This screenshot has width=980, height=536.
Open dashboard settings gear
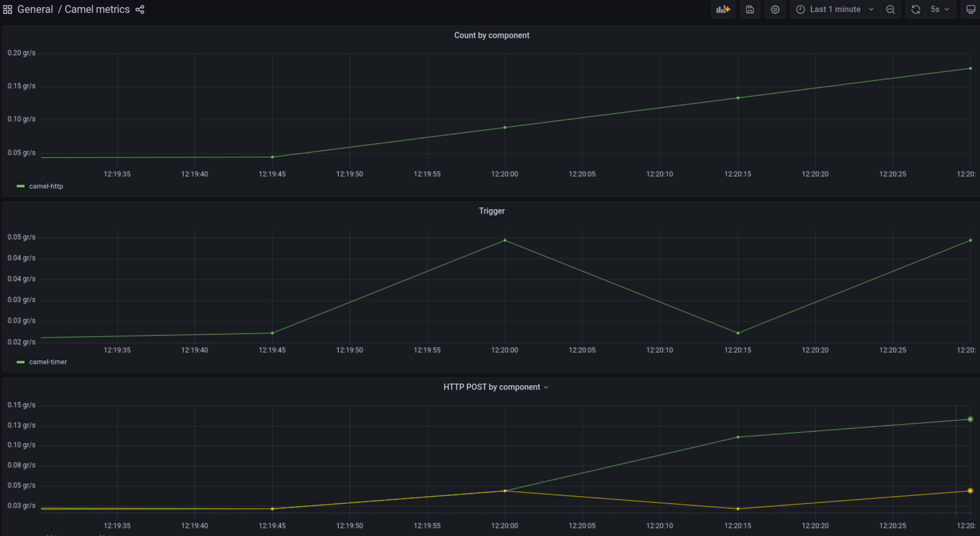coord(775,10)
